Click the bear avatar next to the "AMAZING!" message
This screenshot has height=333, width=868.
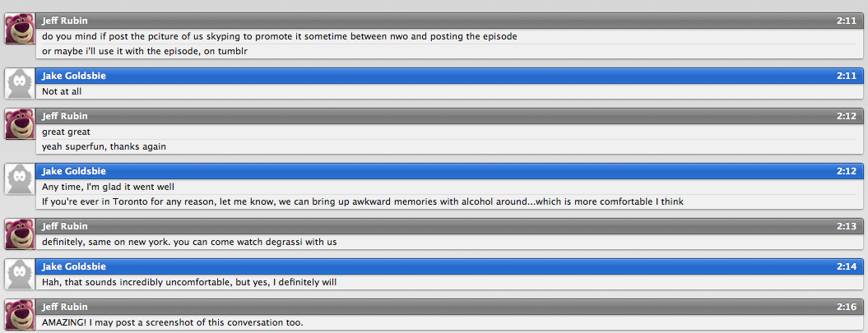[x=20, y=315]
